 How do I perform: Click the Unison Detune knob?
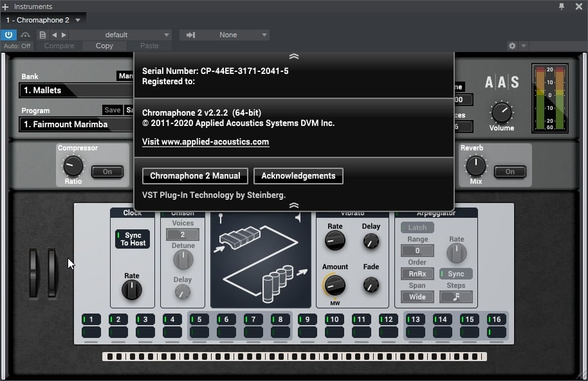[183, 260]
